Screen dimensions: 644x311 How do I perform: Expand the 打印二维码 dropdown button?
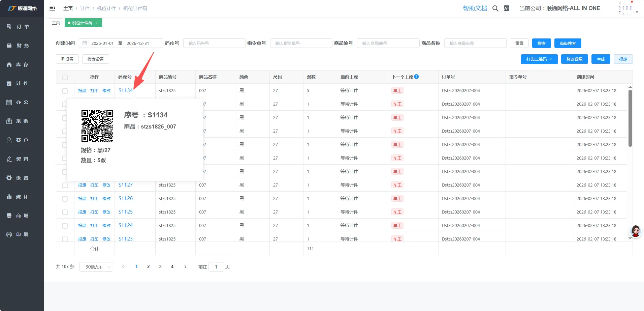pos(539,59)
